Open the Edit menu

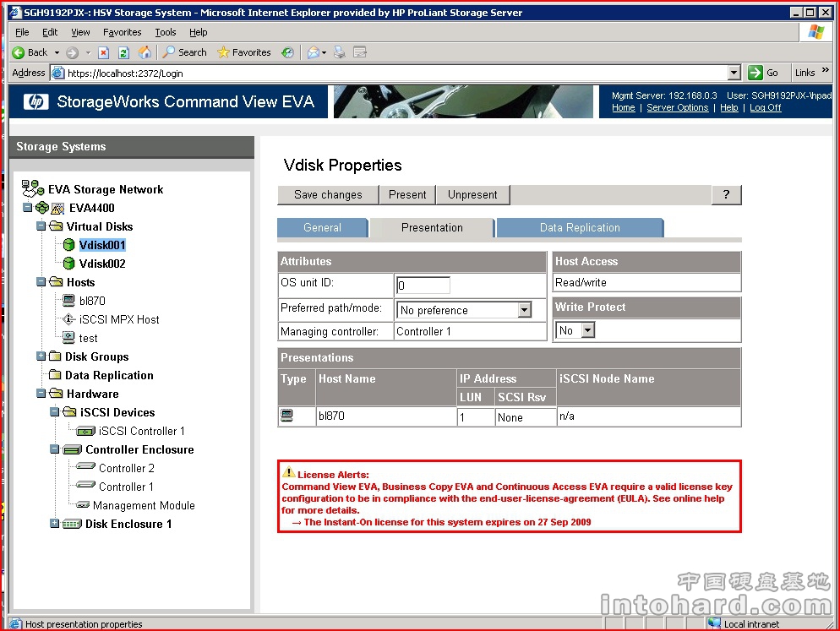(x=50, y=32)
